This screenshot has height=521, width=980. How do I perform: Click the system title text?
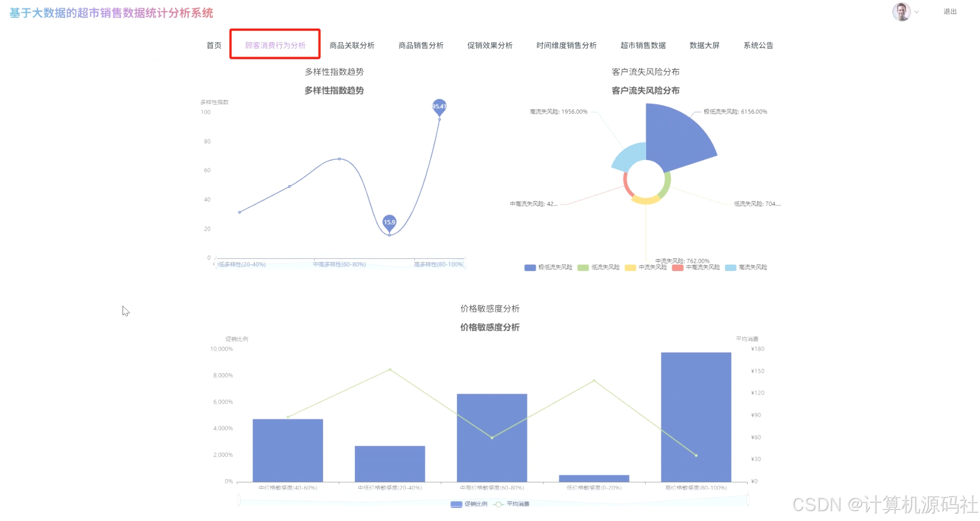tap(111, 13)
